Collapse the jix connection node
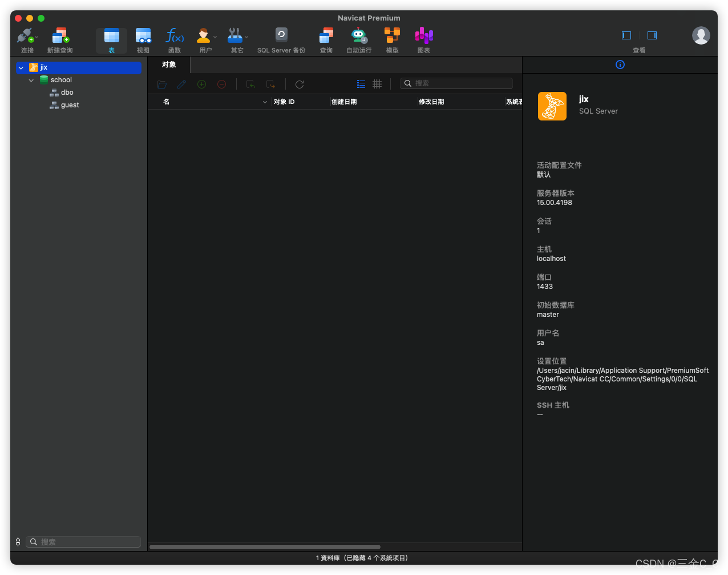This screenshot has height=575, width=728. (21, 68)
